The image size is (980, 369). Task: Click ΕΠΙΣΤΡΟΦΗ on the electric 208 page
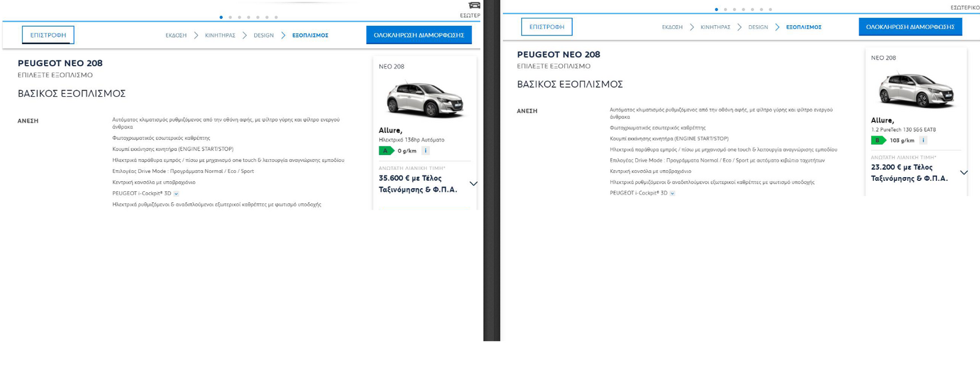[48, 35]
